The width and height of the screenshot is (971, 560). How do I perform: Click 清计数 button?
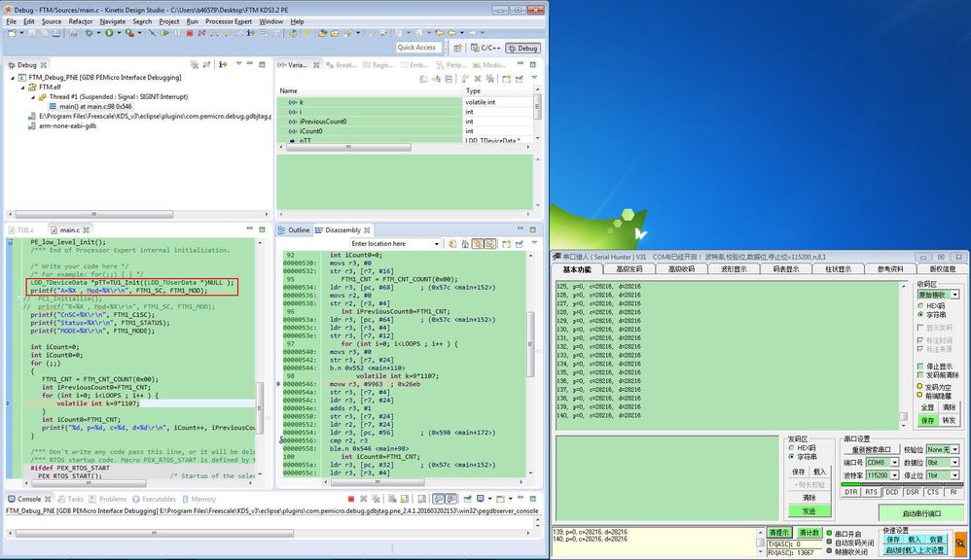809,532
